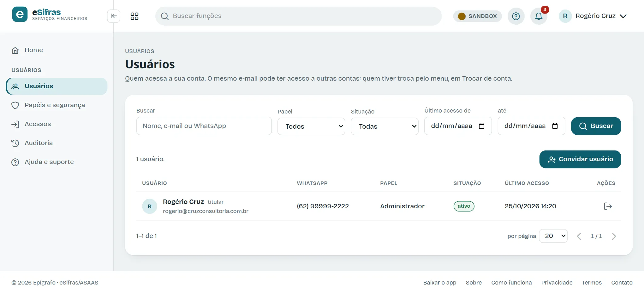Select Usuários in the sidebar
This screenshot has width=644, height=294.
pyautogui.click(x=57, y=86)
